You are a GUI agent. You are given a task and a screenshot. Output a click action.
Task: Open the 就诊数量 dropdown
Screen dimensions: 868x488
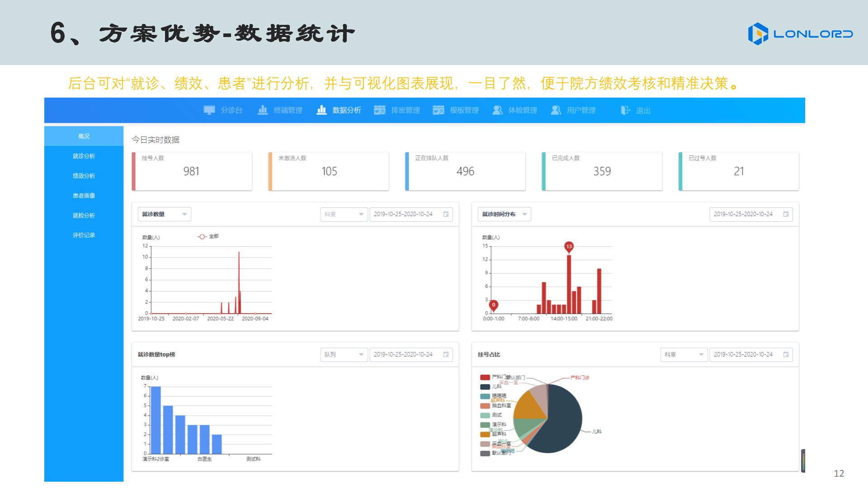(164, 214)
